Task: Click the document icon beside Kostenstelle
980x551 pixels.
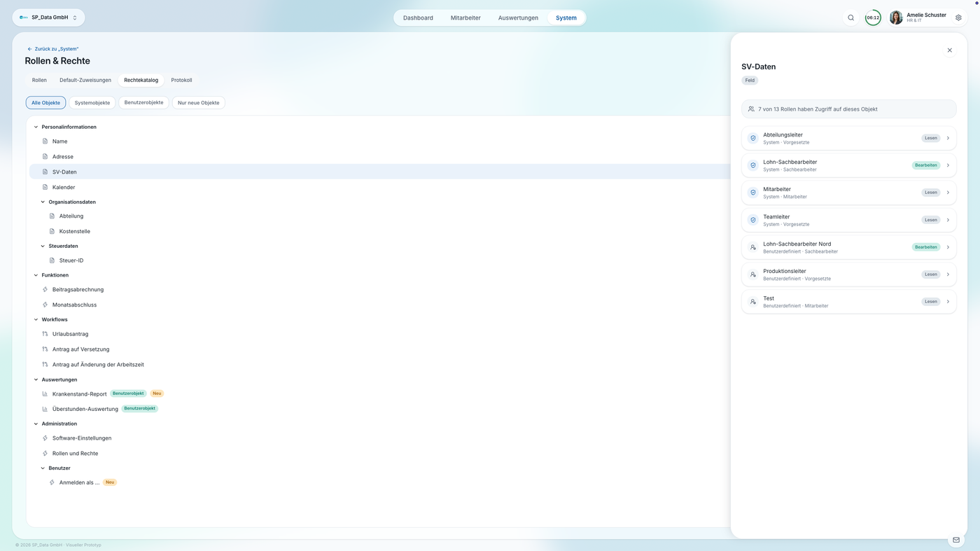Action: (x=52, y=231)
